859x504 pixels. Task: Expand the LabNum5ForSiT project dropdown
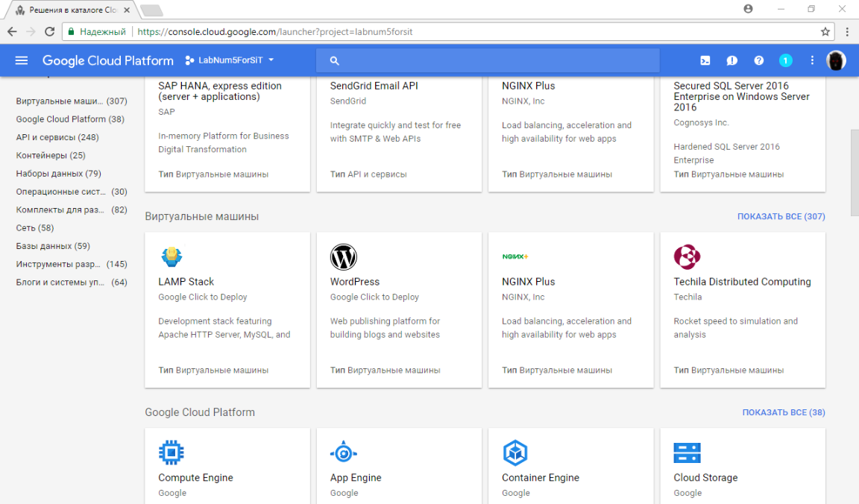click(x=230, y=60)
